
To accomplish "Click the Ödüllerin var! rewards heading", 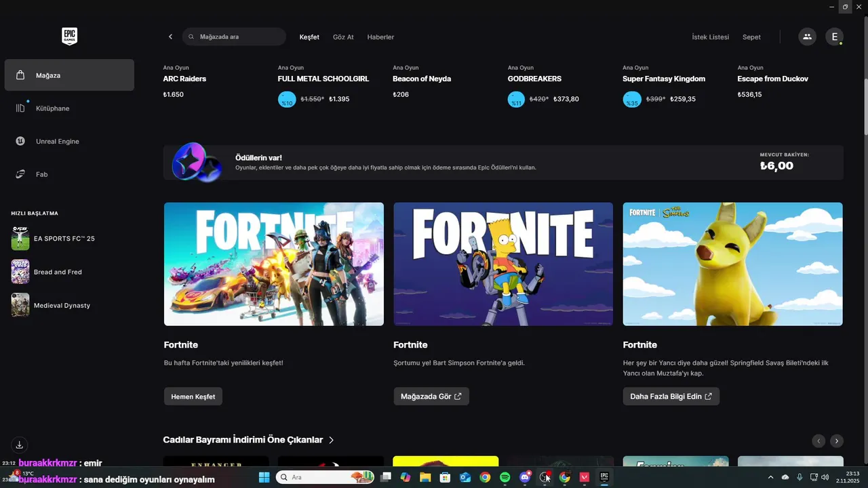I will point(258,158).
